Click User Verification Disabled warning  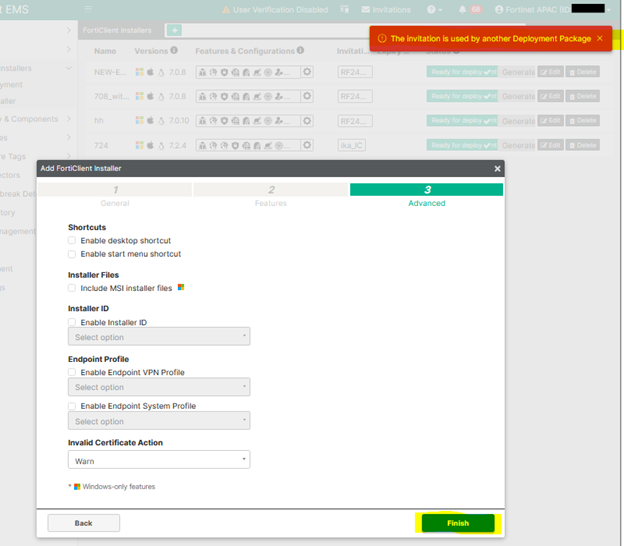click(x=275, y=10)
